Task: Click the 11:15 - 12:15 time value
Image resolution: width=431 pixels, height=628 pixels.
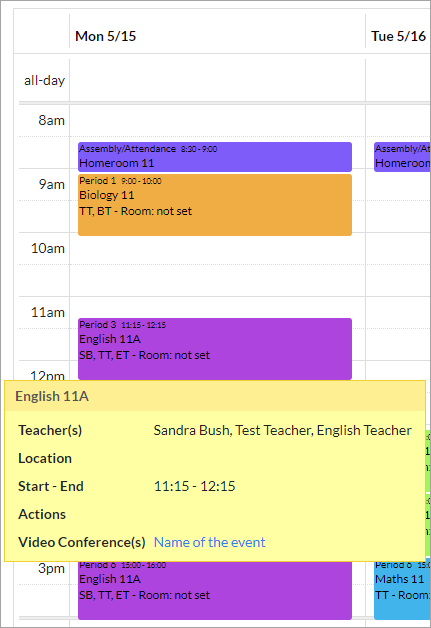Action: 195,486
